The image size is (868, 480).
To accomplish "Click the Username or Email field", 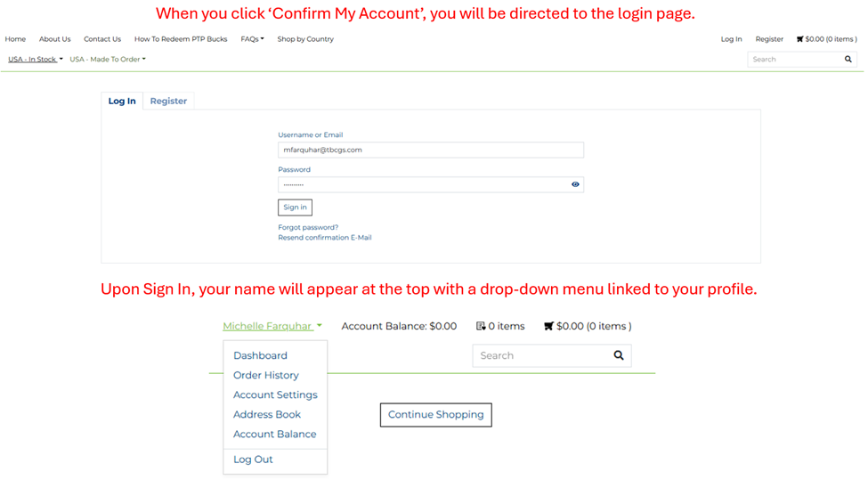I will [430, 151].
